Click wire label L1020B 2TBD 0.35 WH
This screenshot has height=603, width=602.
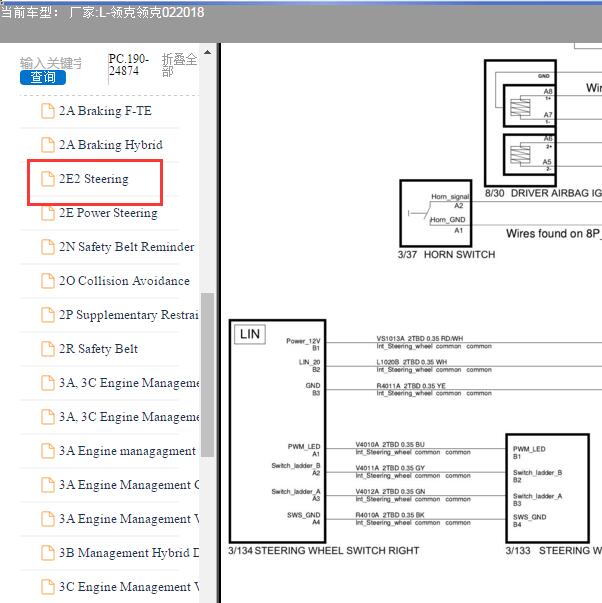[x=412, y=362]
